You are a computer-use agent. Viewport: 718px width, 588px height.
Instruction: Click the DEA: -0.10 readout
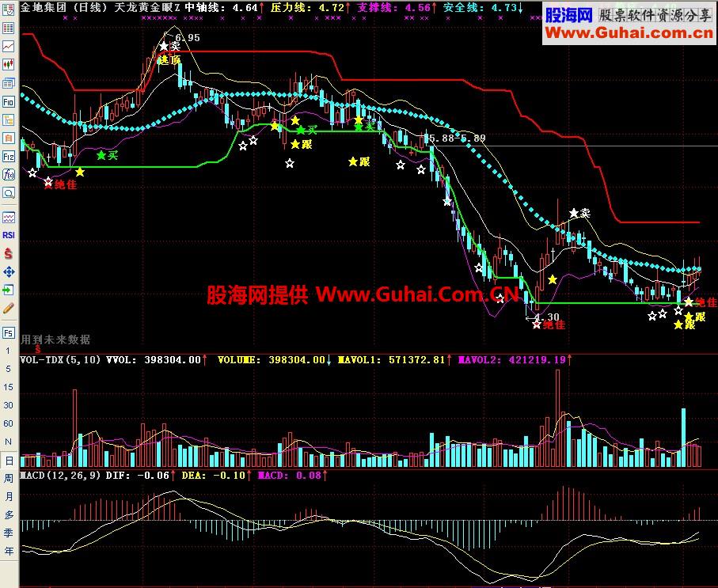coord(214,476)
